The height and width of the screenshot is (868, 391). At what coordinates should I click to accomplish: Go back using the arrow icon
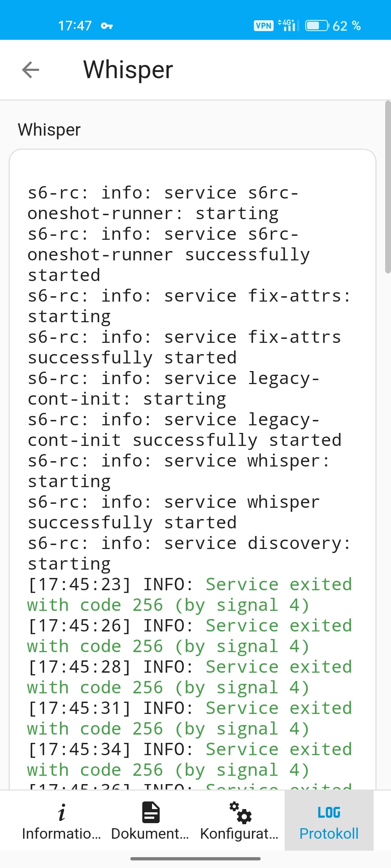pos(30,69)
